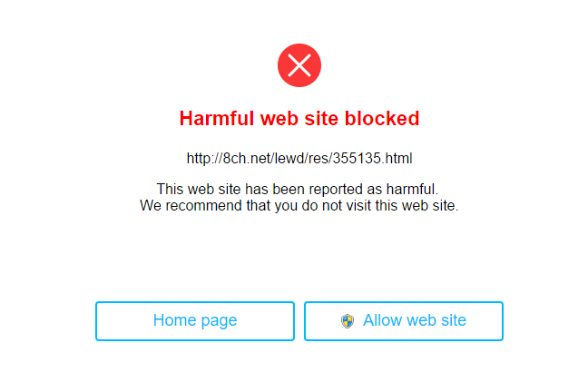Click the red circle X error icon
The image size is (588, 382).
click(x=299, y=65)
